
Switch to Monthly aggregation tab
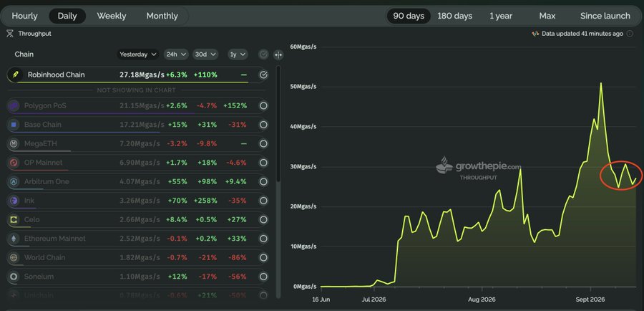(162, 16)
